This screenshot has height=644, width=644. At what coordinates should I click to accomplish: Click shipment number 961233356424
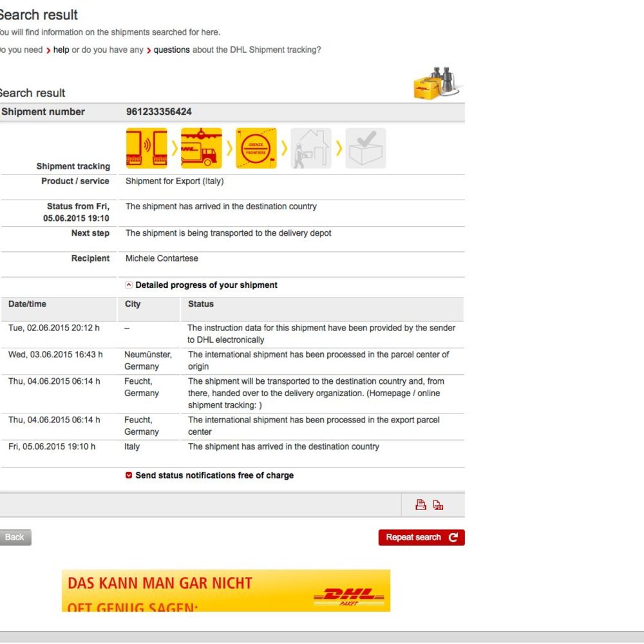click(158, 111)
